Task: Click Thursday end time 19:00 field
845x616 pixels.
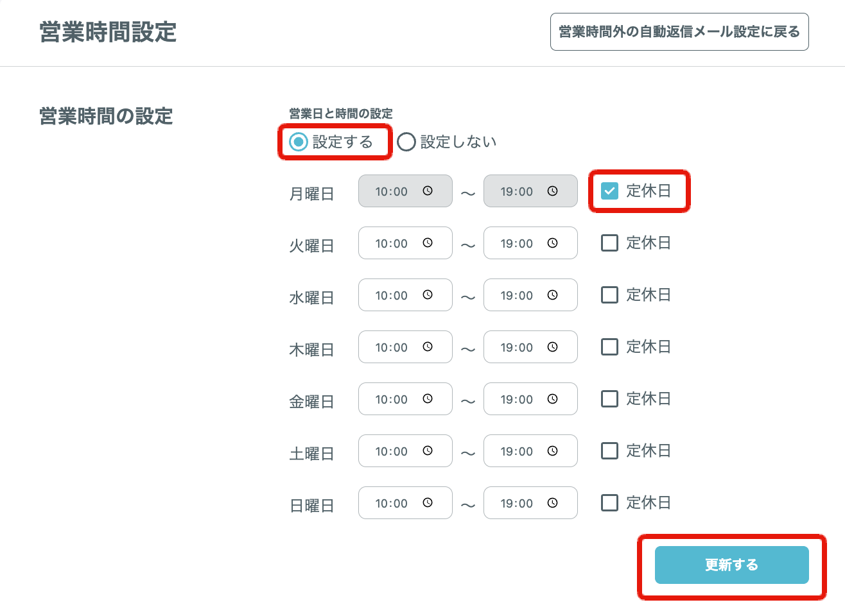Action: click(530, 346)
